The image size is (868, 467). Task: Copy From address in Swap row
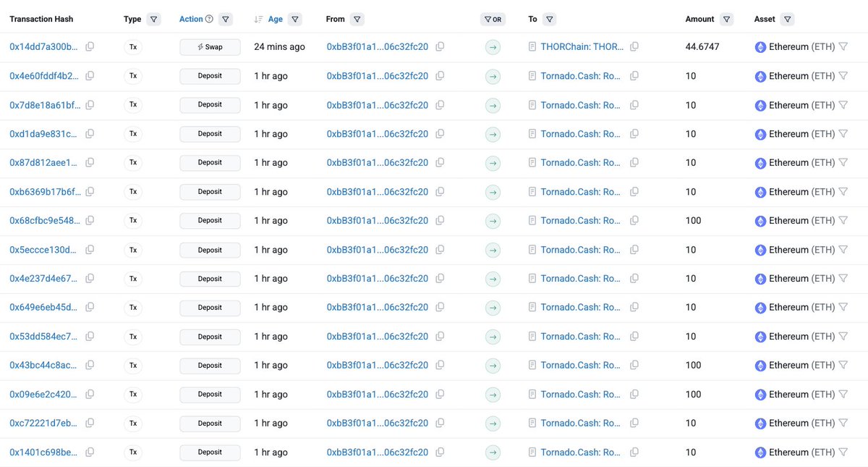click(440, 46)
